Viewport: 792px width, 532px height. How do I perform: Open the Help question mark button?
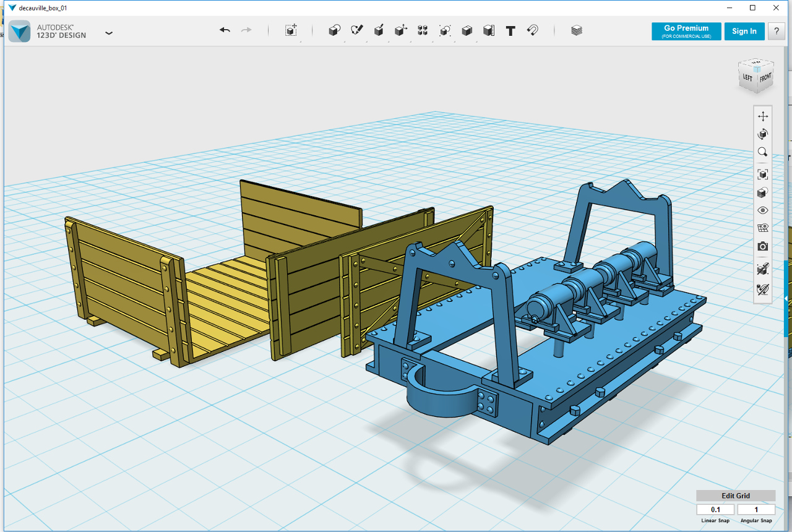pos(777,32)
